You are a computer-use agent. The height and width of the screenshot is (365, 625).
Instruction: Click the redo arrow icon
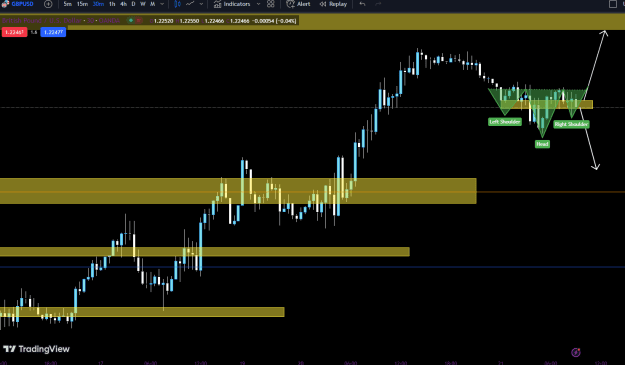pos(378,4)
